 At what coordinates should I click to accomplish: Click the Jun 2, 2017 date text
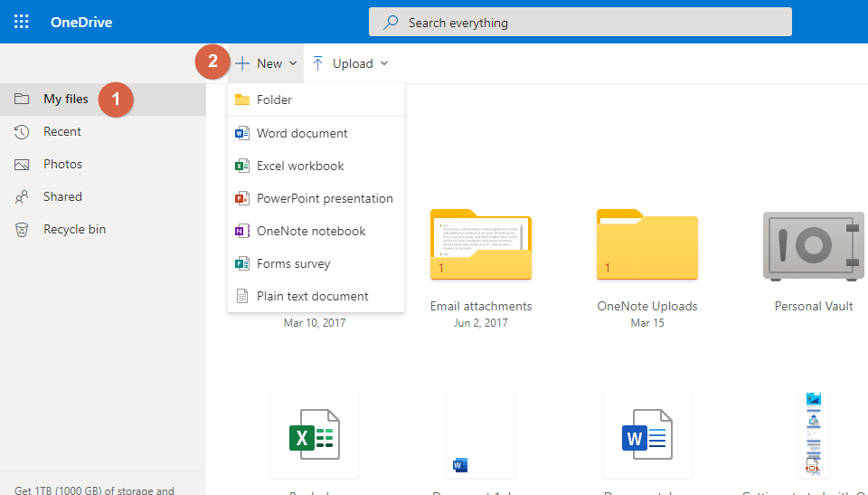click(x=480, y=322)
